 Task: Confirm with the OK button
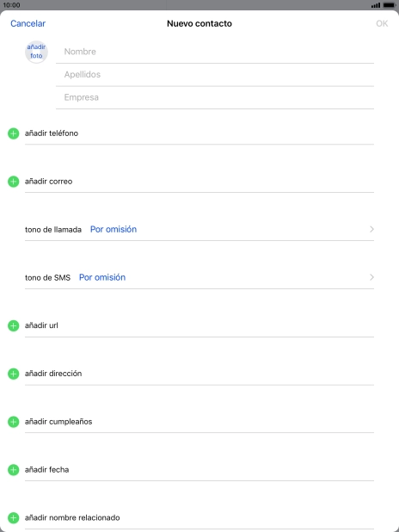(382, 23)
